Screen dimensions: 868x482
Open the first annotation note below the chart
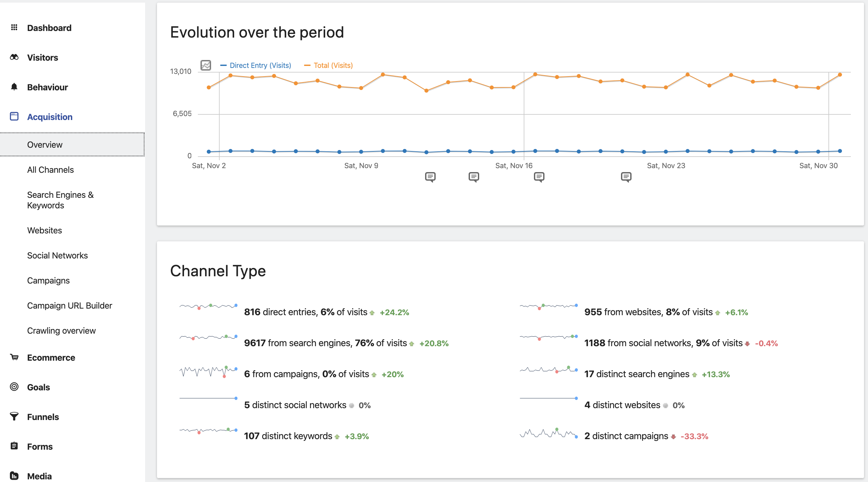[x=430, y=177]
